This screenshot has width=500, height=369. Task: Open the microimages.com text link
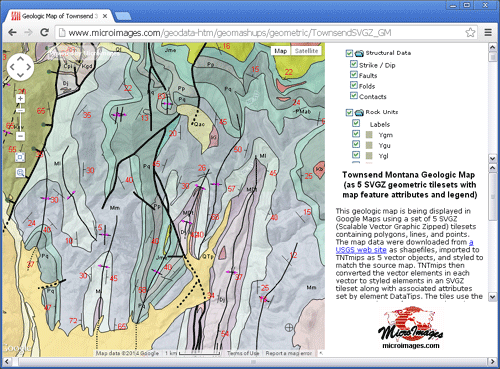point(411,346)
